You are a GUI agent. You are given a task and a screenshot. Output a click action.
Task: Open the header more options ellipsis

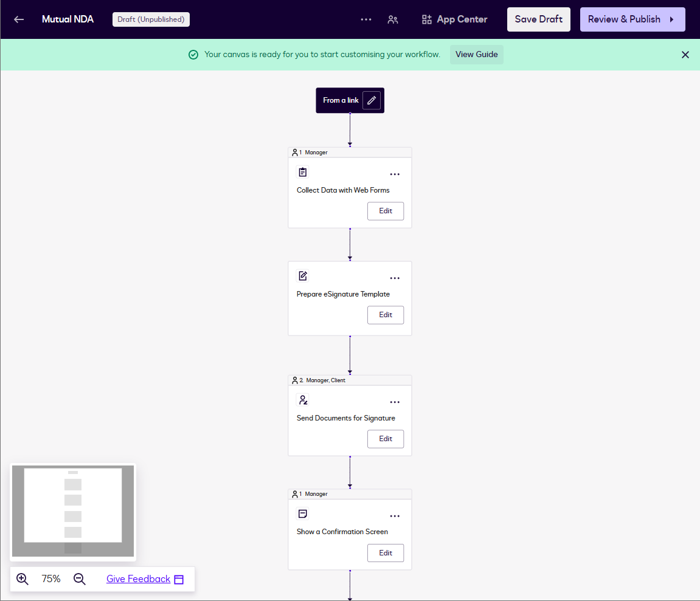pyautogui.click(x=366, y=19)
